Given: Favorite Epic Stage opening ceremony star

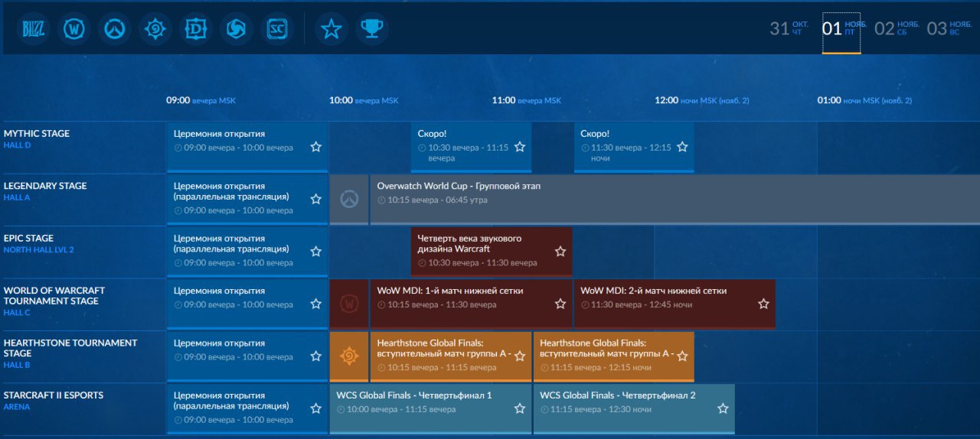Looking at the screenshot, I should [315, 252].
